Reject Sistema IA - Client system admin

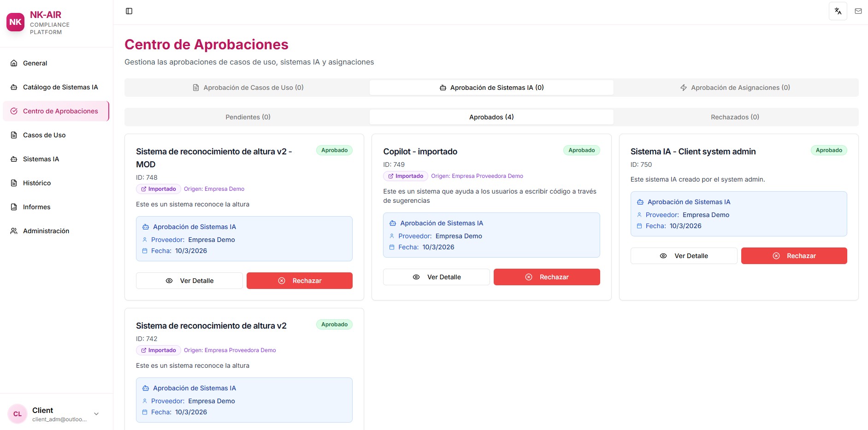coord(794,256)
